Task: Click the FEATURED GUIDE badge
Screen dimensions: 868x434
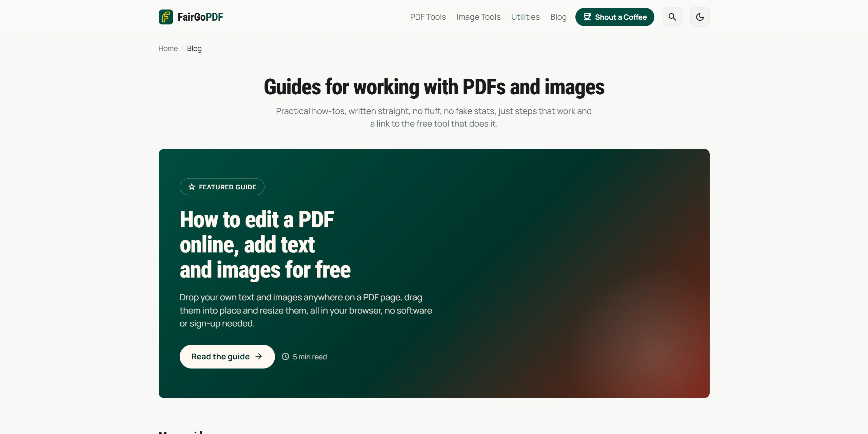Action: [x=222, y=187]
